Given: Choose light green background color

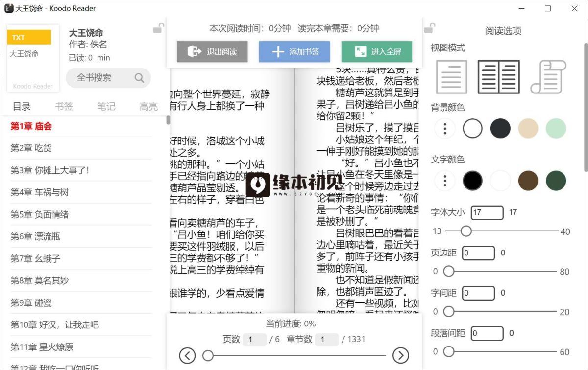Looking at the screenshot, I should pyautogui.click(x=556, y=129).
